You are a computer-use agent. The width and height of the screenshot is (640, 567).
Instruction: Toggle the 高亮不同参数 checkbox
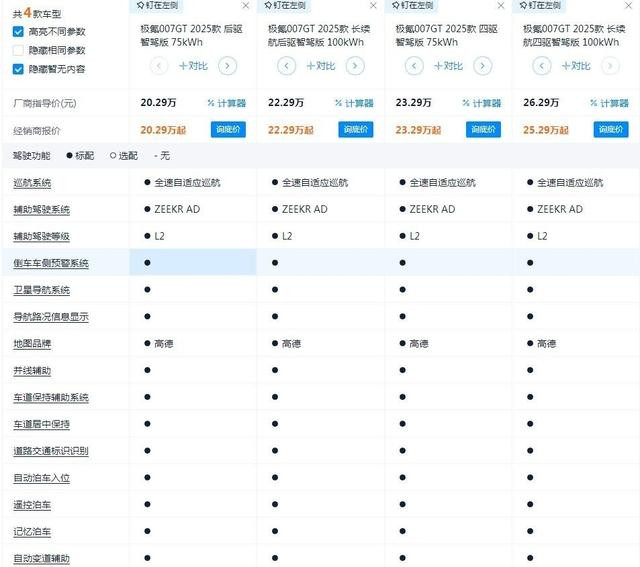coord(18,31)
